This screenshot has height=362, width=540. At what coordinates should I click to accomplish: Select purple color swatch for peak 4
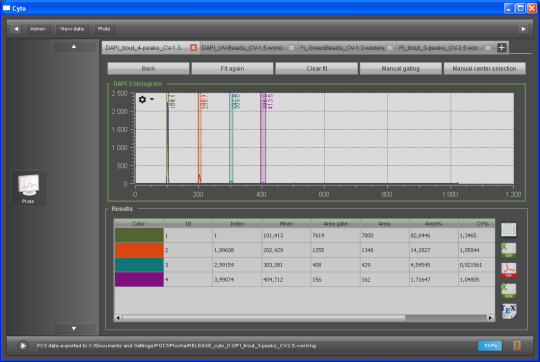139,279
